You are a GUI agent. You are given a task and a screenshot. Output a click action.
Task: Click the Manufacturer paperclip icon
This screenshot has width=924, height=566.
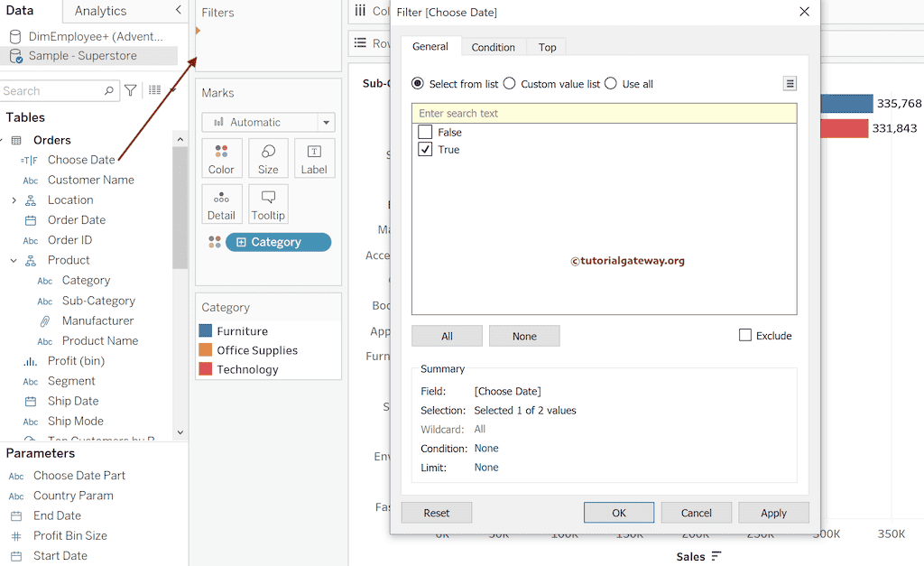tap(45, 321)
